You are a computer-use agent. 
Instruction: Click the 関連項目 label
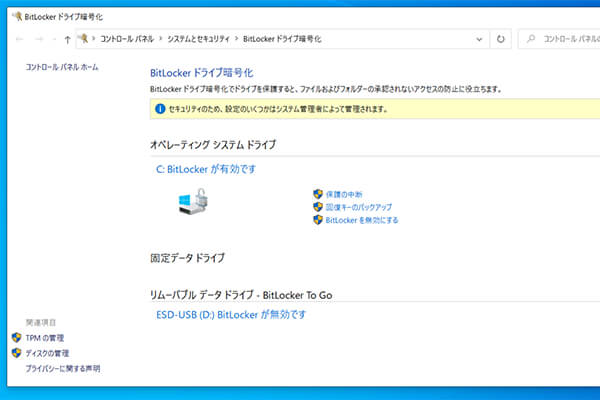[x=41, y=323]
